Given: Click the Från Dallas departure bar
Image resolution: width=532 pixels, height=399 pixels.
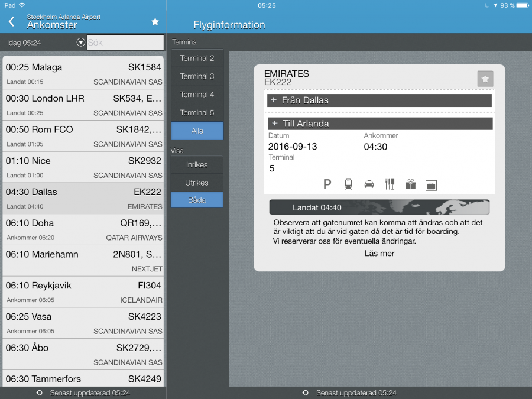Looking at the screenshot, I should pos(379,100).
